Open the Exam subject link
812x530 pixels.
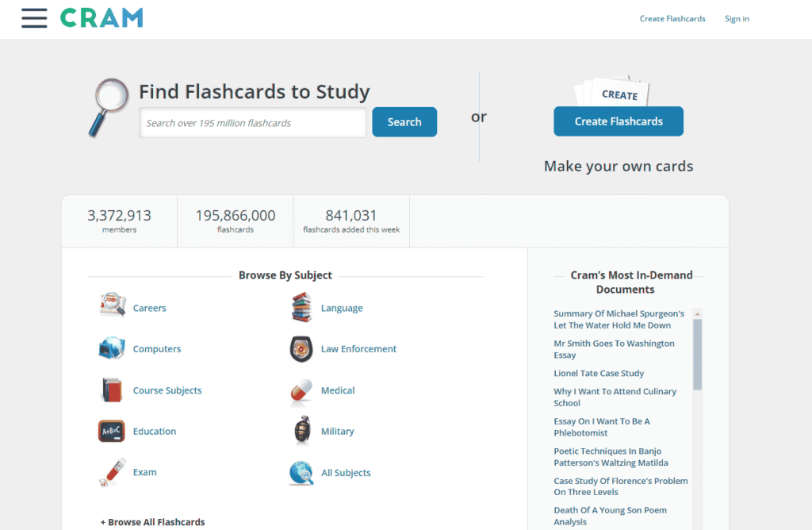click(144, 472)
